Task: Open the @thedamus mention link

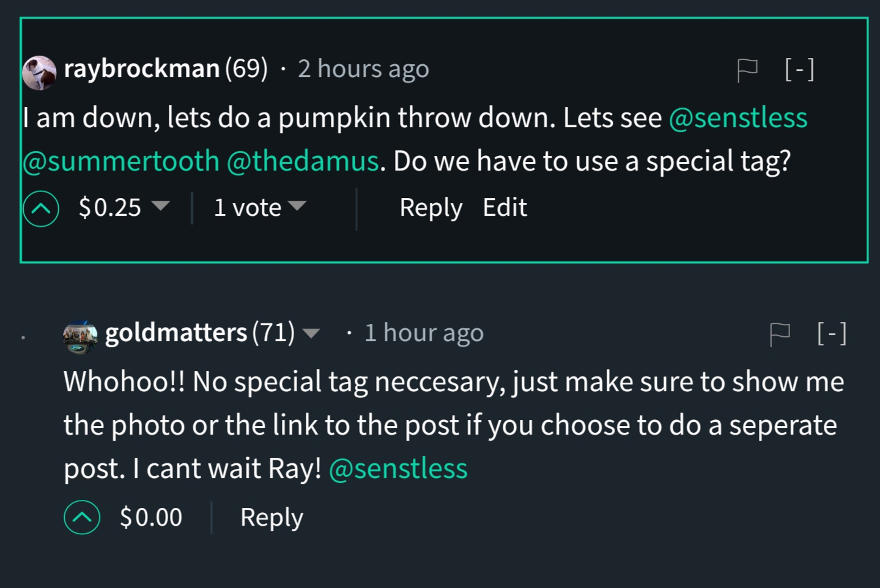Action: coord(304,161)
